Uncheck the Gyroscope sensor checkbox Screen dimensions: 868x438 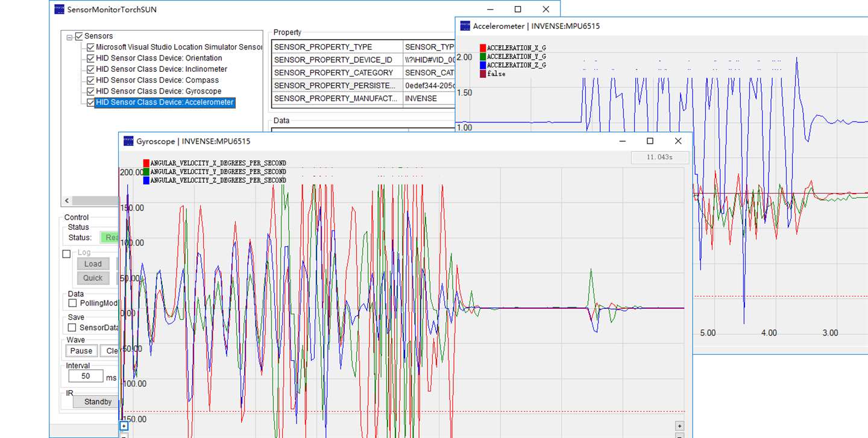tap(90, 91)
